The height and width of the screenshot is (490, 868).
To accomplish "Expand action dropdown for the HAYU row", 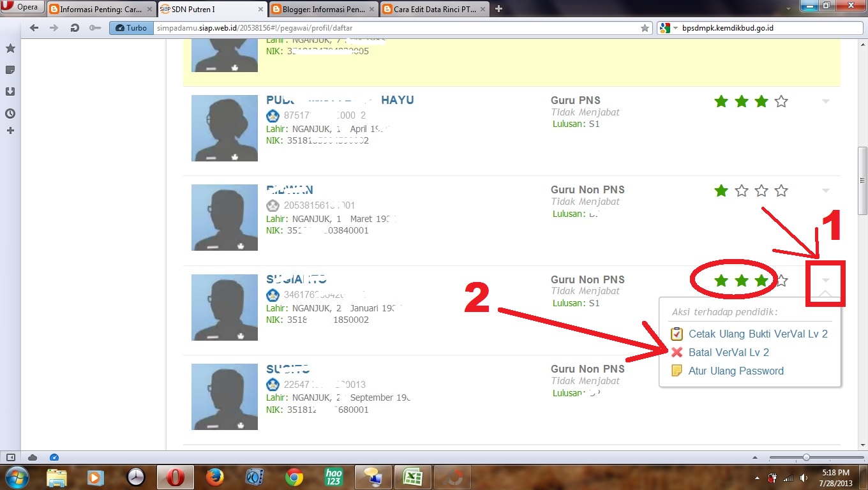I will pos(826,101).
